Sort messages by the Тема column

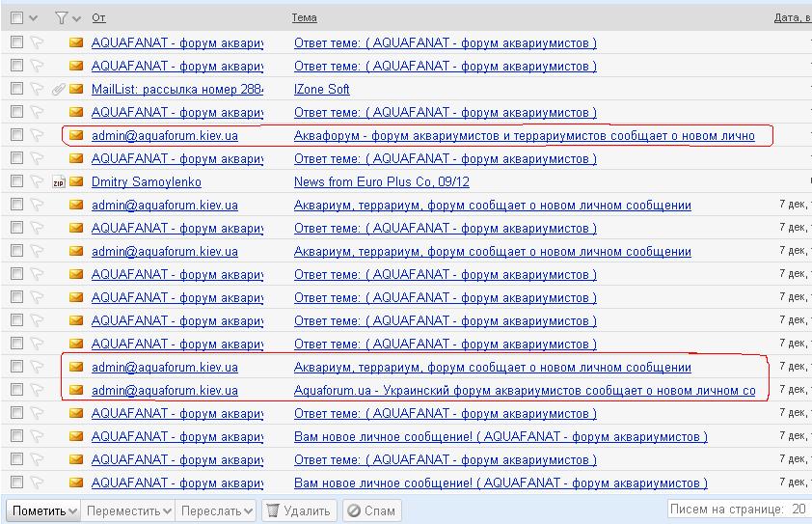coord(304,17)
